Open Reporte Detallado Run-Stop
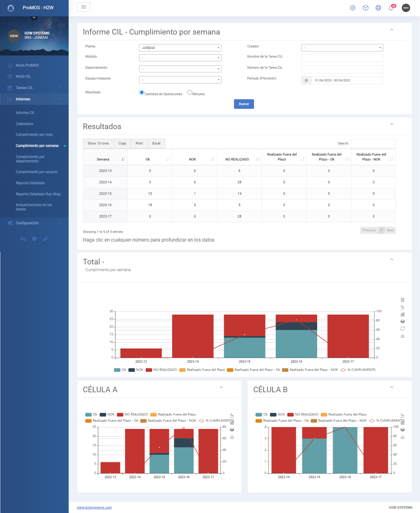The image size is (420, 513). 38,194
